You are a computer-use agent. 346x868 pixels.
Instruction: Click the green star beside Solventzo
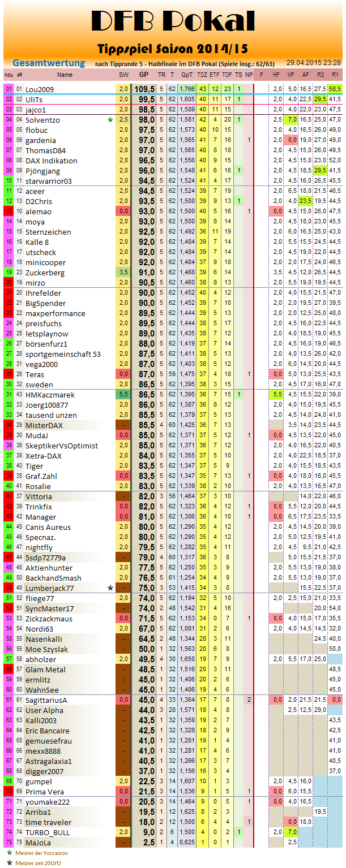click(x=110, y=120)
